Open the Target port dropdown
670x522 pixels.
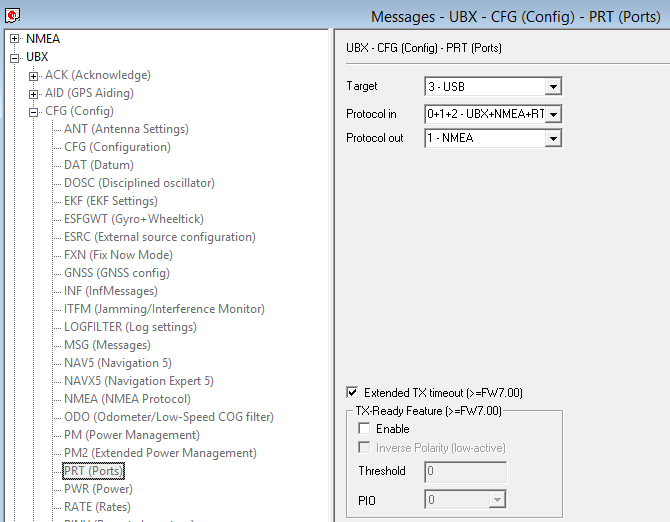[x=553, y=87]
